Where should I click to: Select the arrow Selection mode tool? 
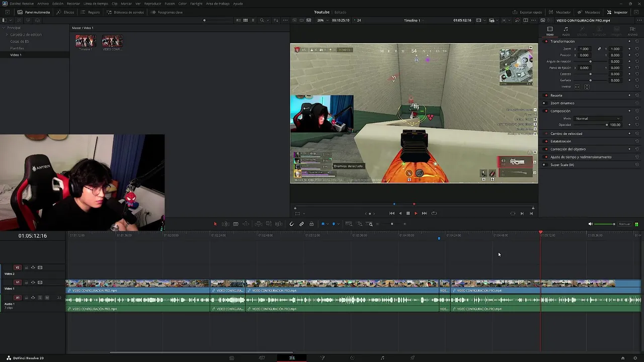point(215,224)
